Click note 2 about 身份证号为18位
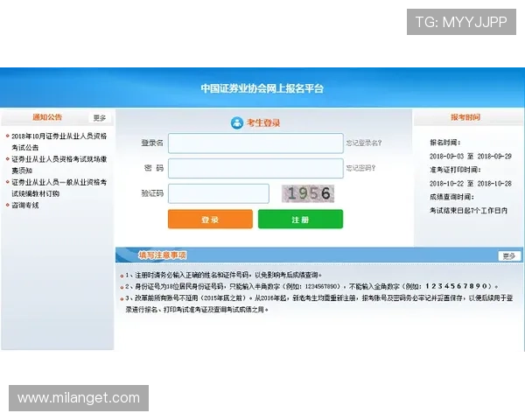Image resolution: width=525 pixels, height=420 pixels. click(x=311, y=286)
